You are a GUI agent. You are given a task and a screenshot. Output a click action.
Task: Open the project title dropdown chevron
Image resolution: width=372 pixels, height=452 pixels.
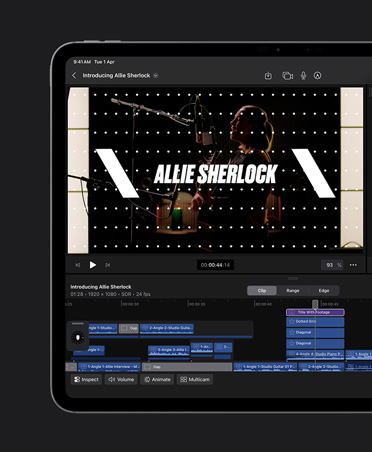click(156, 76)
